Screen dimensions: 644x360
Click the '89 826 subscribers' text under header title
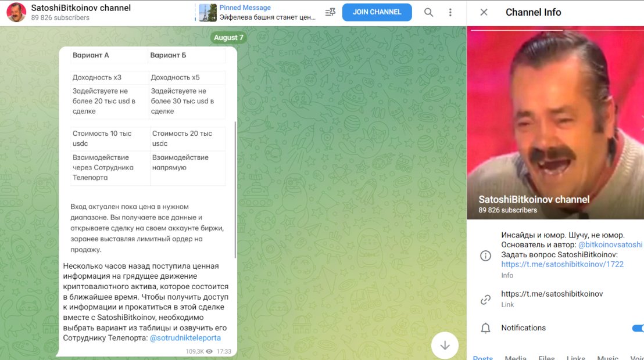click(60, 17)
